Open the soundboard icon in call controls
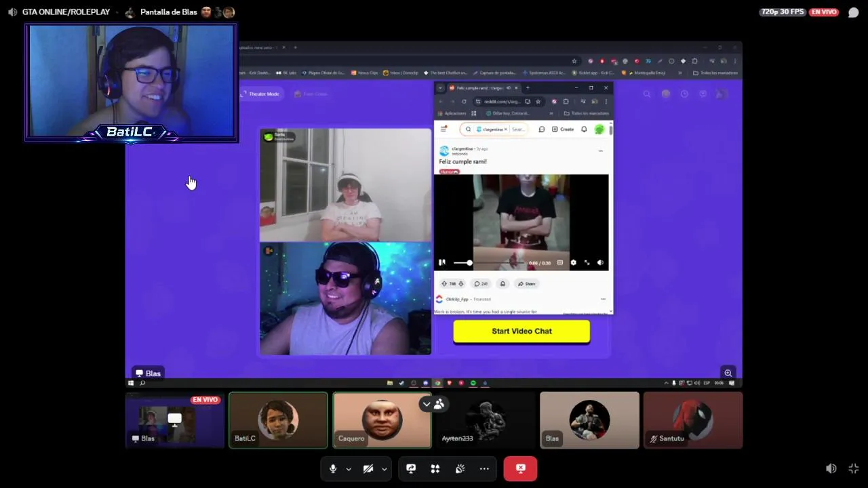The width and height of the screenshot is (868, 488). (x=460, y=468)
